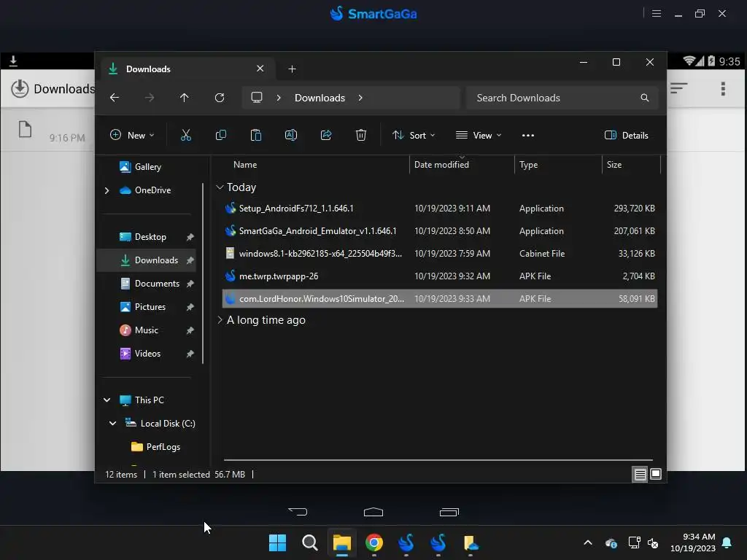The height and width of the screenshot is (560, 747).
Task: Select the windows8.1-kb2962185 cabinet file
Action: point(440,253)
